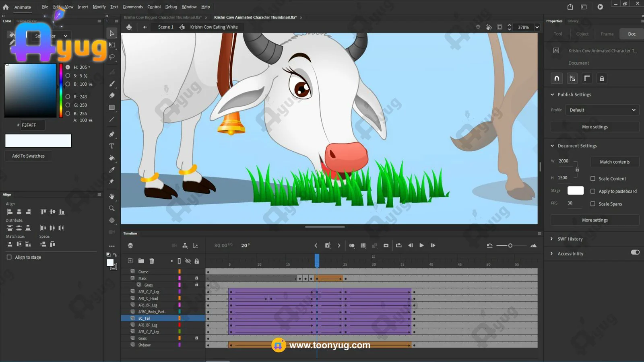Switch to the Frame properties tab
Screen dimensions: 644x362
point(607,34)
